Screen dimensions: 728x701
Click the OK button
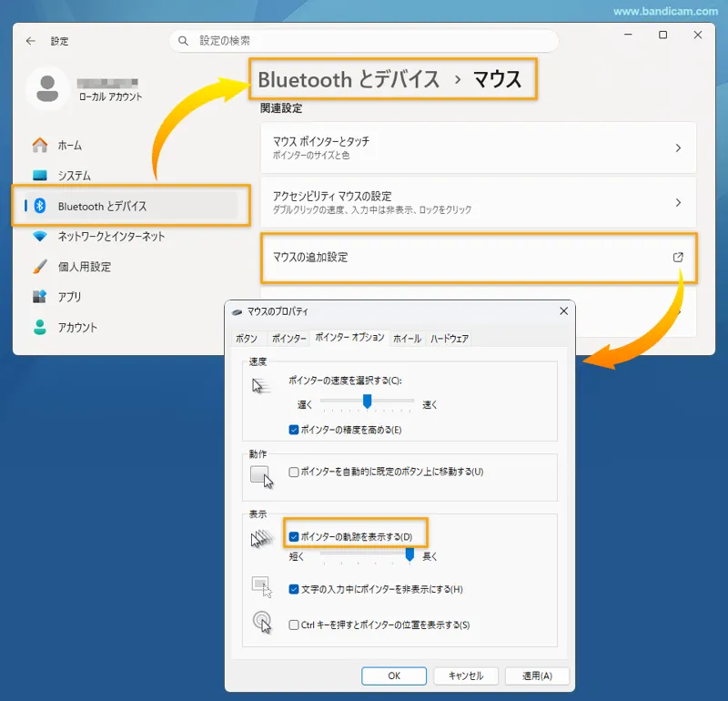[x=394, y=676]
